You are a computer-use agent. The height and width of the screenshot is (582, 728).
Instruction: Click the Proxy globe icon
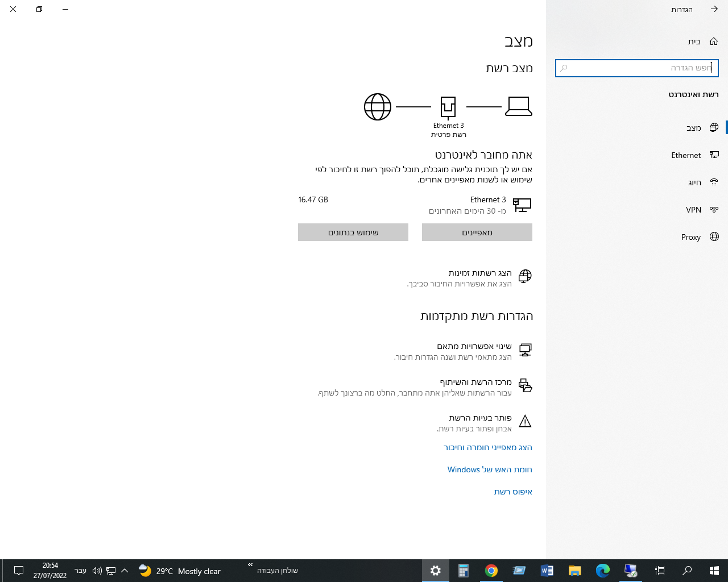(714, 237)
